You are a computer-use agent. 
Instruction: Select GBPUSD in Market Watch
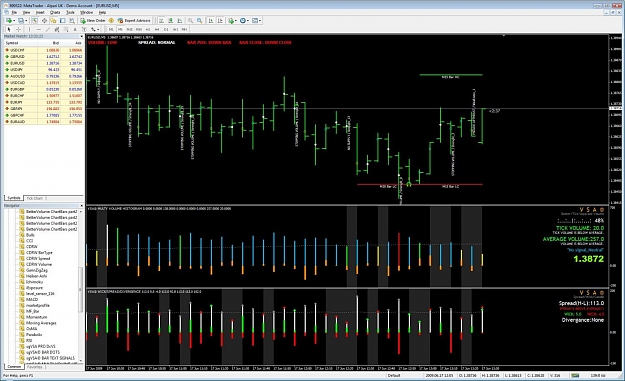(x=44, y=57)
